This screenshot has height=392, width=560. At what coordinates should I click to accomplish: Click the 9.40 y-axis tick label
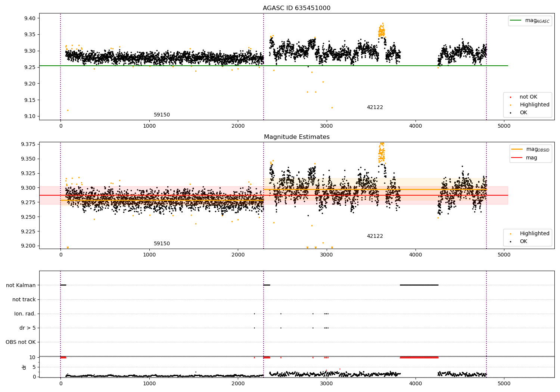tap(29, 18)
